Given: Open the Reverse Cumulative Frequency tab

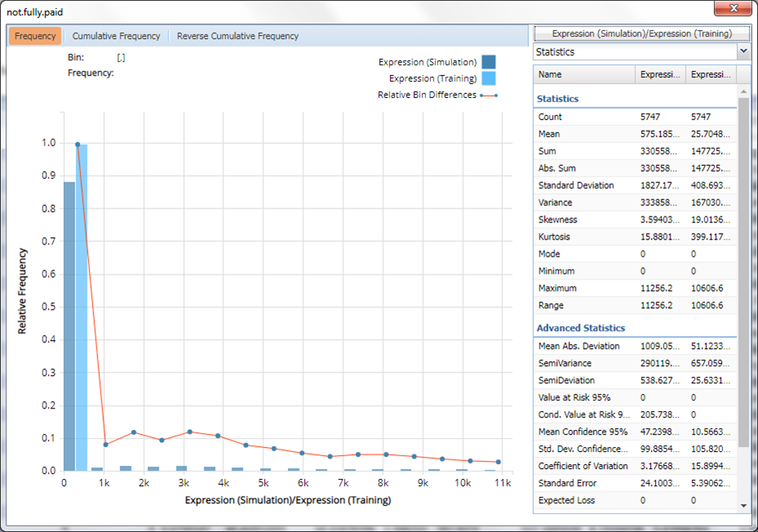Looking at the screenshot, I should (x=237, y=36).
